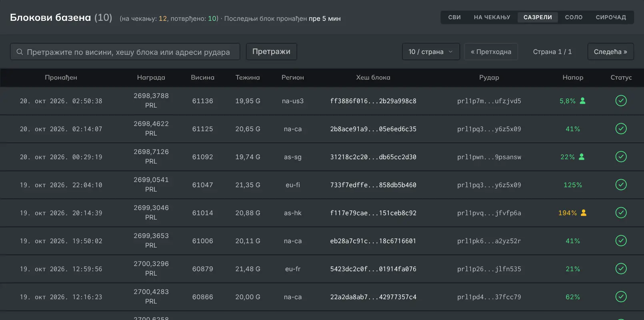This screenshot has width=644, height=320.
Task: Click the status checkmark for block 61014
Action: pos(621,213)
